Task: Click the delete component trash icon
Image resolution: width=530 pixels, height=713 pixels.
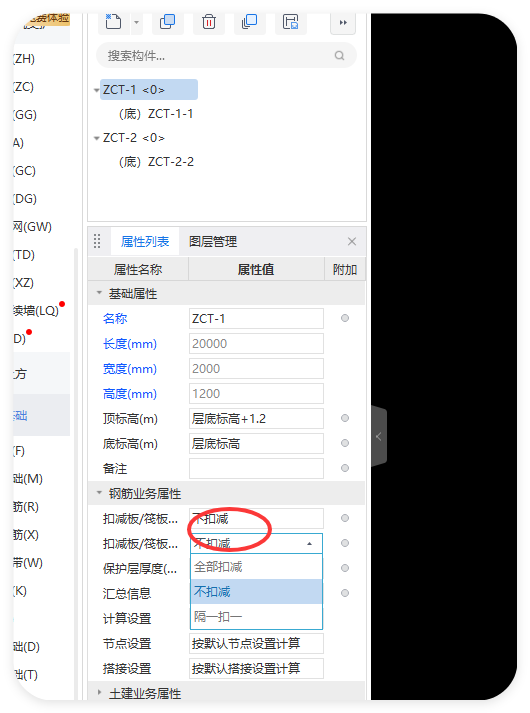Action: 209,21
